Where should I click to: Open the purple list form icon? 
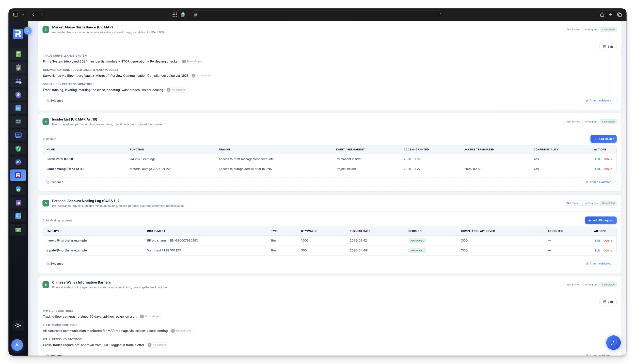click(x=18, y=203)
